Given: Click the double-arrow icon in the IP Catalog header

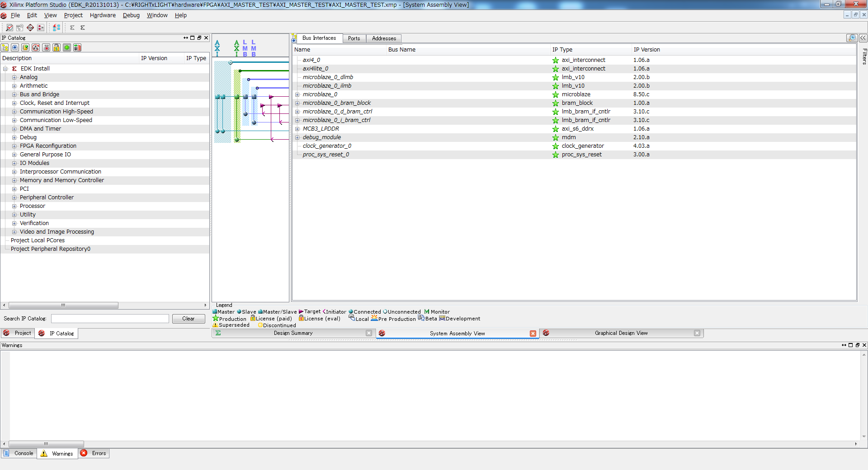Looking at the screenshot, I should pyautogui.click(x=186, y=38).
